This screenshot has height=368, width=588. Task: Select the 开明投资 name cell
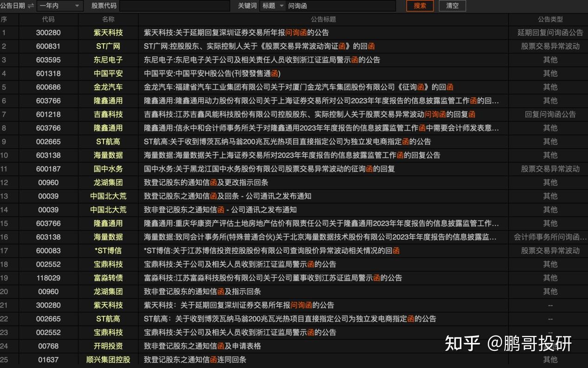[x=108, y=346]
